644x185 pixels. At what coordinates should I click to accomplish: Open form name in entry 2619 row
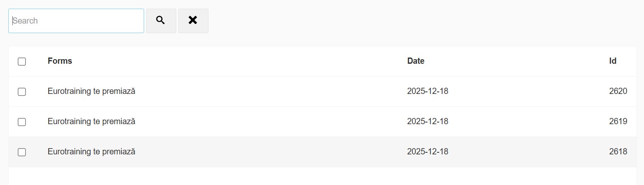click(91, 121)
